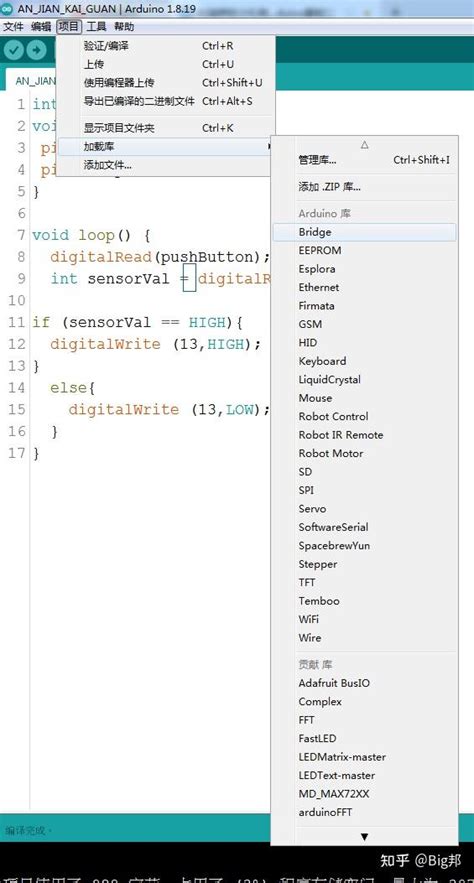Open the 项目 menu
Image resolution: width=474 pixels, height=883 pixels.
[69, 26]
